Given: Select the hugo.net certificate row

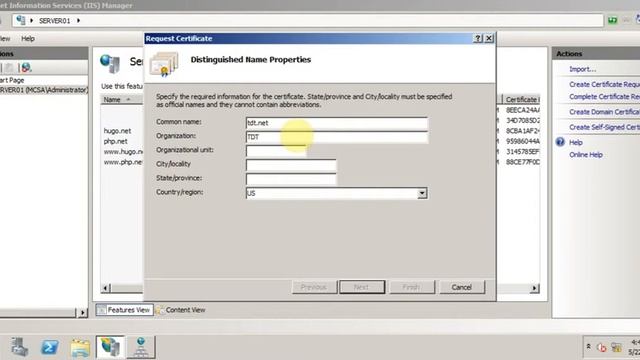Looking at the screenshot, I should [x=117, y=131].
